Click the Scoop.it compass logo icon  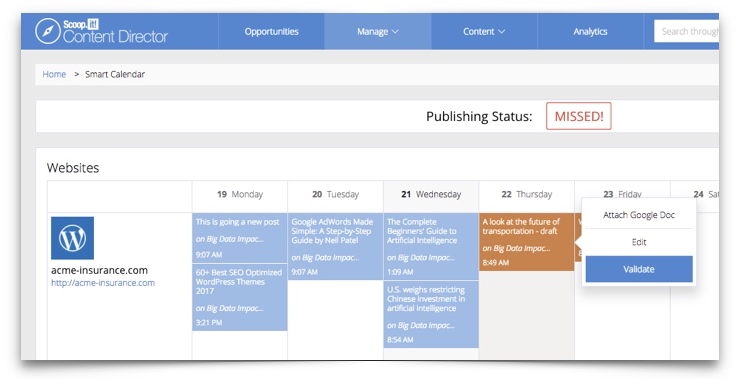48,31
